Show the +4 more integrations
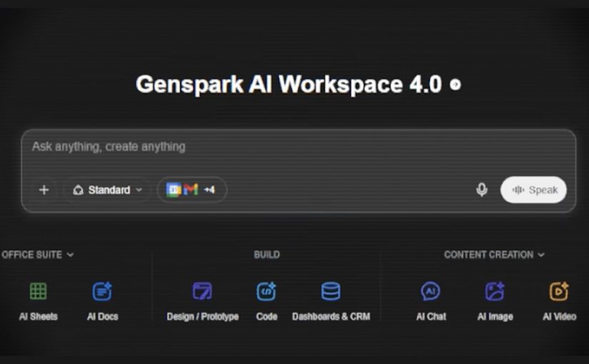The height and width of the screenshot is (364, 589). [x=209, y=190]
